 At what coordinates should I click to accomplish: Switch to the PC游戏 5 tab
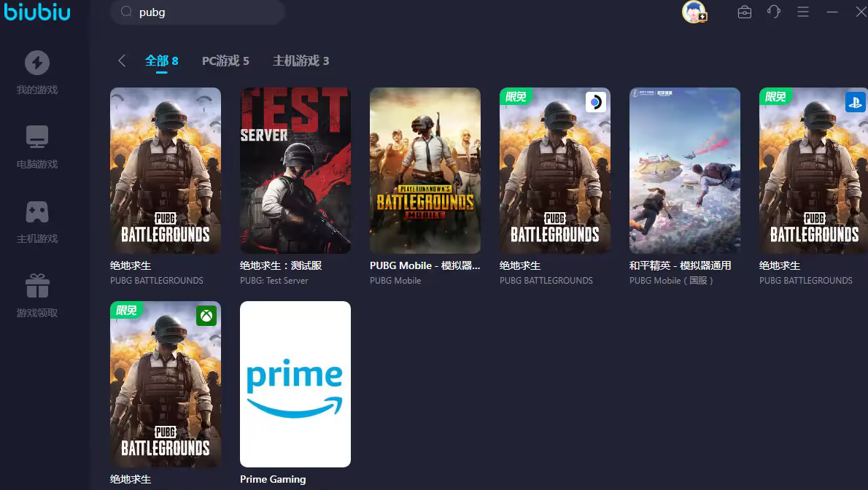pyautogui.click(x=225, y=61)
